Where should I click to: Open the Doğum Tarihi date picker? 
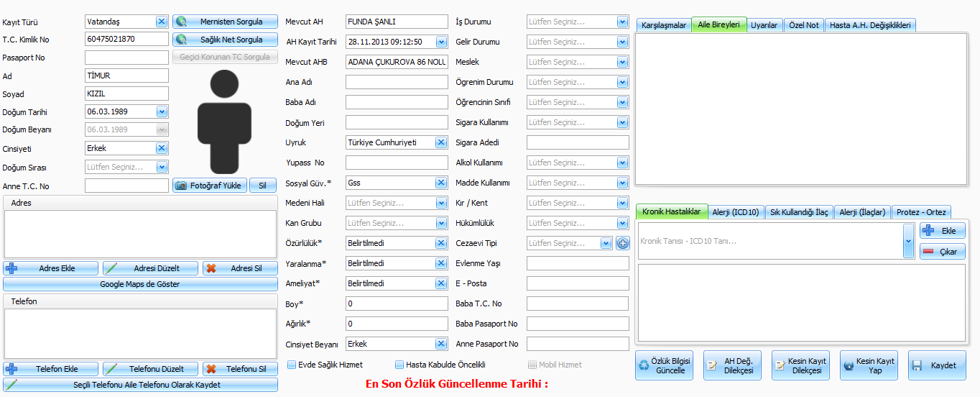tap(162, 111)
